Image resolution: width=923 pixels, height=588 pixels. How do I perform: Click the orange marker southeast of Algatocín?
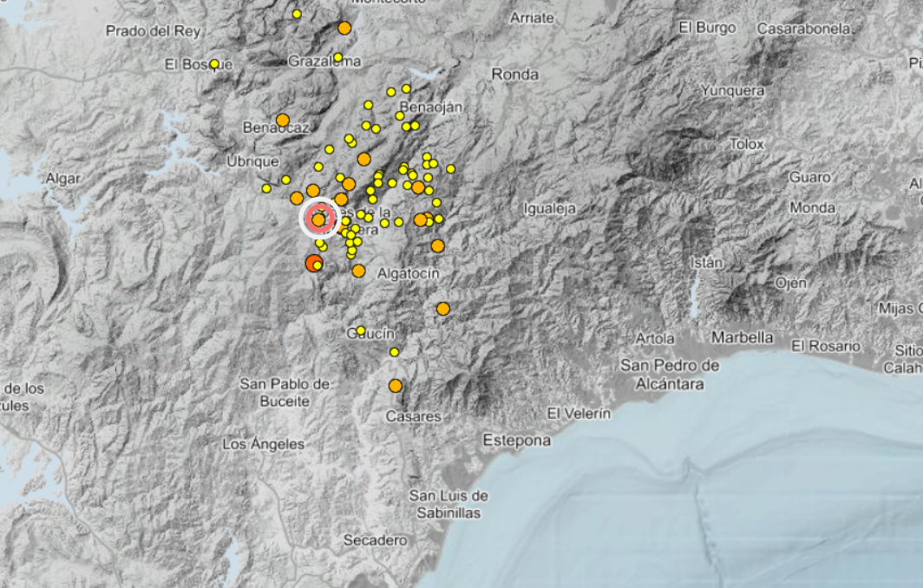click(443, 309)
